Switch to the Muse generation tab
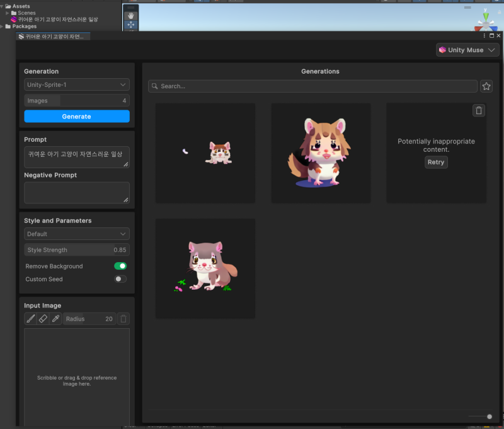 52,36
